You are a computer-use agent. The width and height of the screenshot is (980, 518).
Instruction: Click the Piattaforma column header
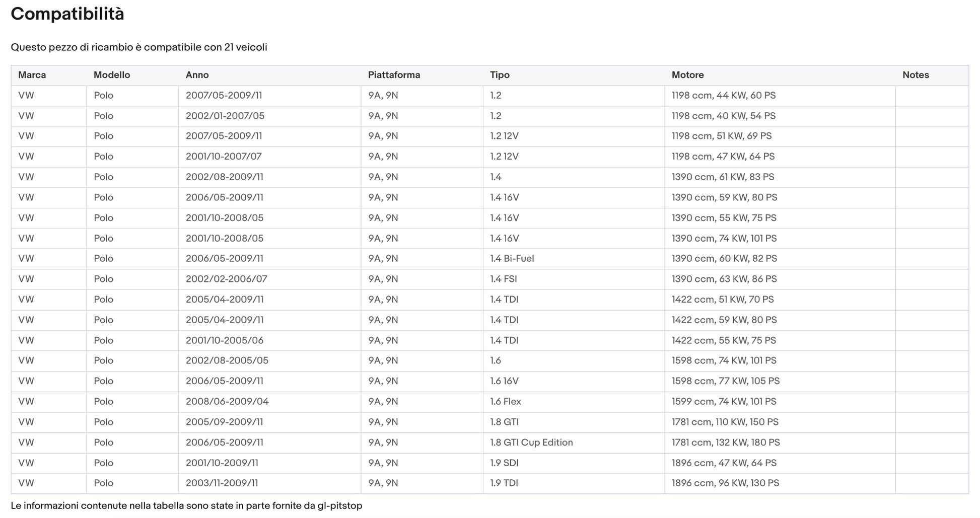(x=393, y=75)
